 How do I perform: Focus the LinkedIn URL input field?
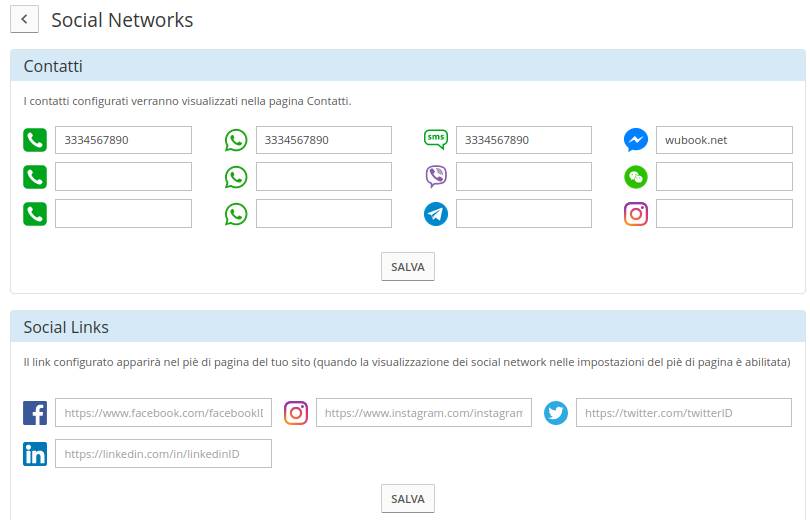coord(163,453)
